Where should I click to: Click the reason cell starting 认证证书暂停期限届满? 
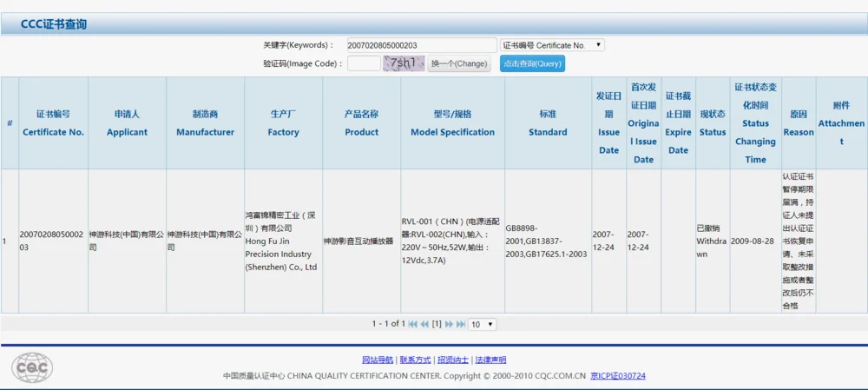pyautogui.click(x=798, y=241)
